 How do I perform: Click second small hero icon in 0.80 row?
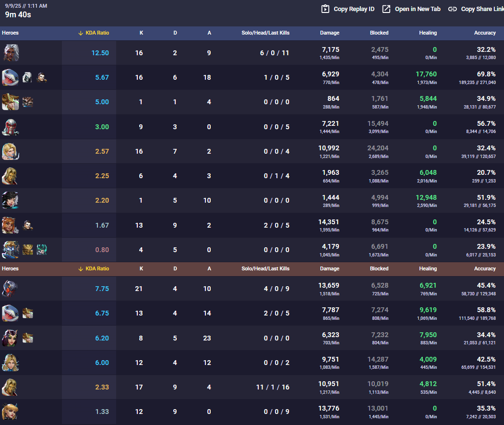[28, 250]
